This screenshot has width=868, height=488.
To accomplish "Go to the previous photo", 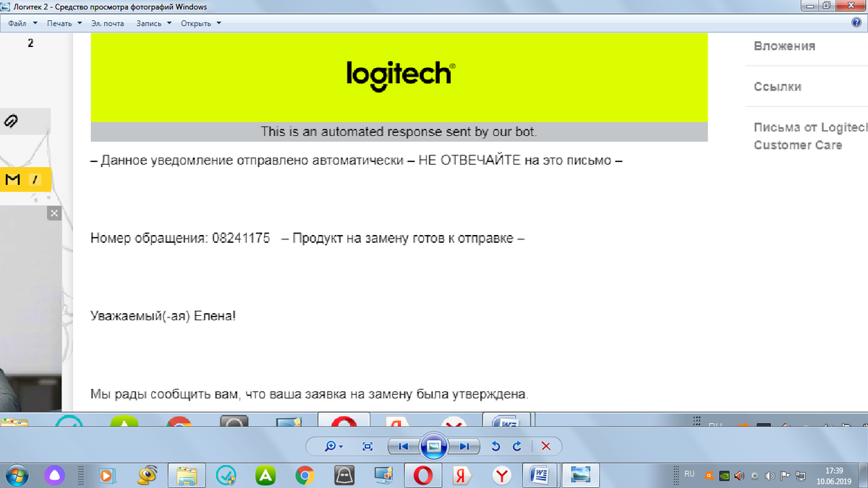I will coord(404,447).
